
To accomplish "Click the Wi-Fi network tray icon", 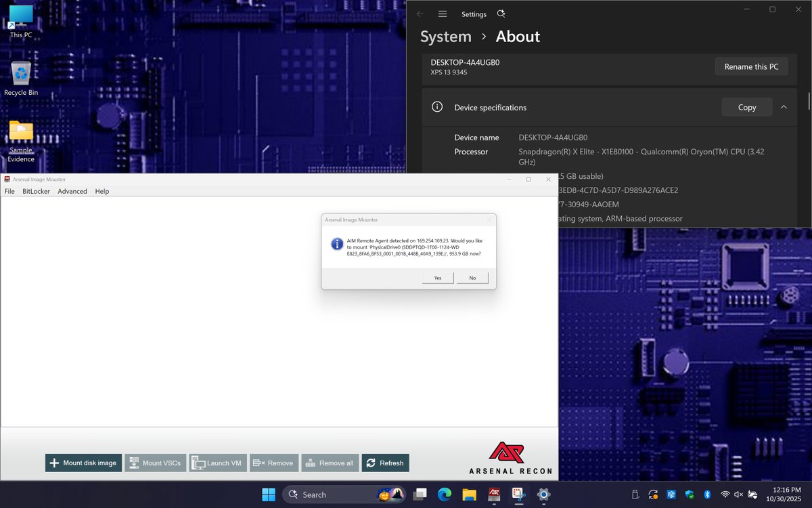I will pyautogui.click(x=725, y=494).
